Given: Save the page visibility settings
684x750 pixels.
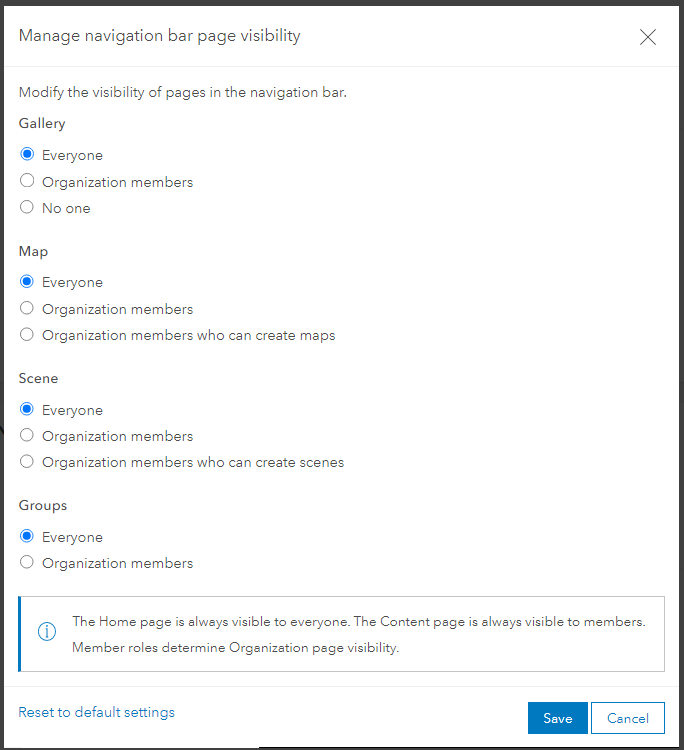Looking at the screenshot, I should click(x=557, y=718).
